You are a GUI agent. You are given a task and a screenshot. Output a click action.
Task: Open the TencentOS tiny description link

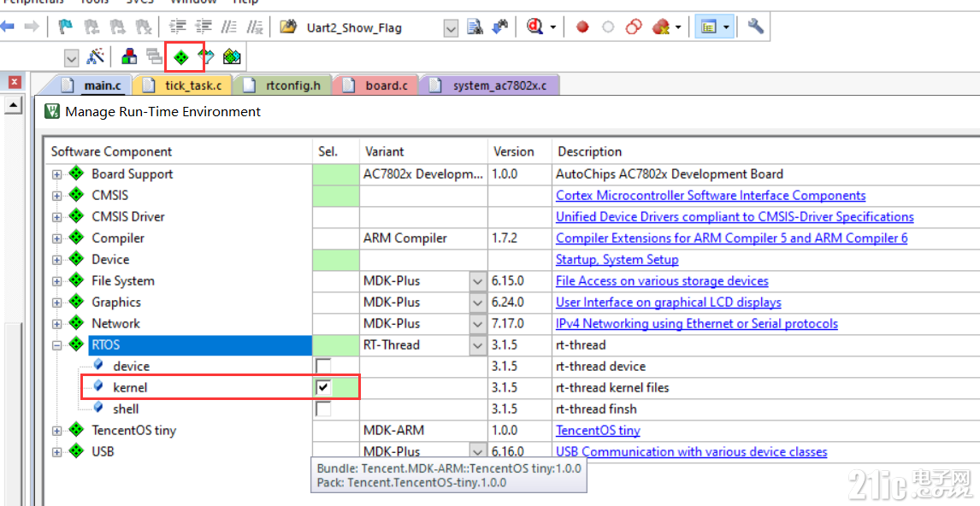(x=598, y=431)
